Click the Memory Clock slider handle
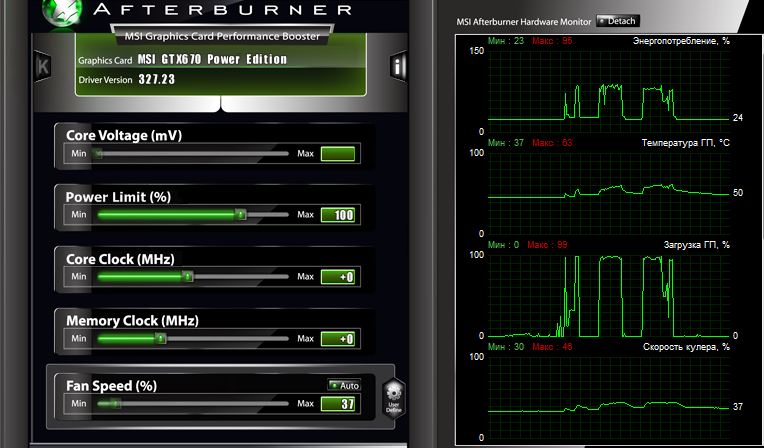Screen dimensions: 764x448 [160, 338]
